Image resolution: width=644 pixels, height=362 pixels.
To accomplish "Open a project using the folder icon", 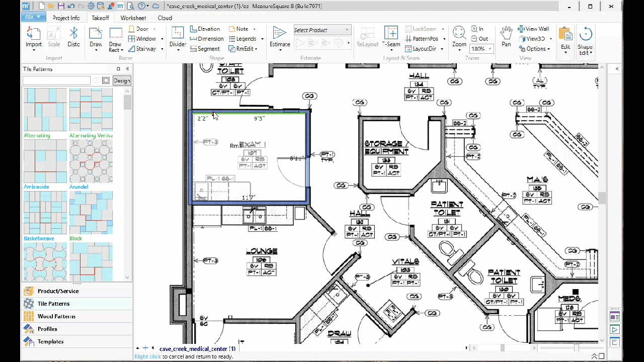I will click(51, 6).
